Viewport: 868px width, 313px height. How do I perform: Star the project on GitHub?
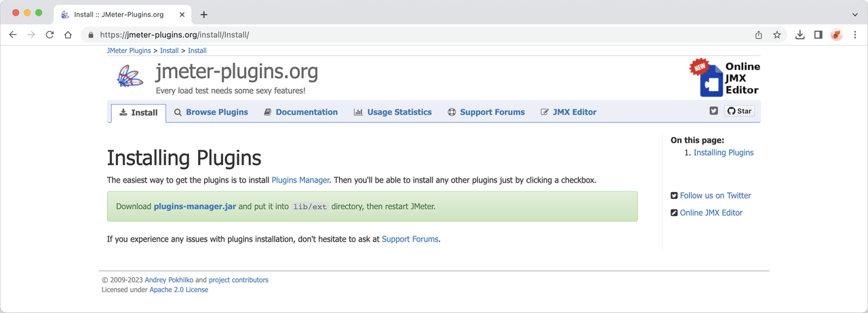pyautogui.click(x=739, y=111)
